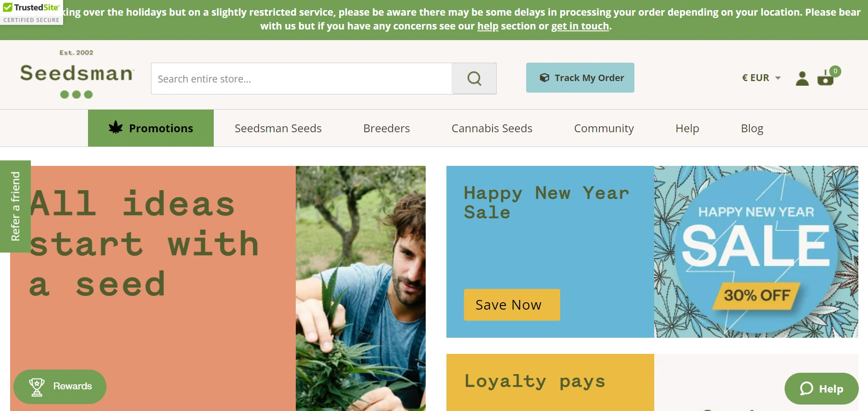Click the cannabis leaf Promotions icon
This screenshot has width=868, height=411.
pos(116,128)
